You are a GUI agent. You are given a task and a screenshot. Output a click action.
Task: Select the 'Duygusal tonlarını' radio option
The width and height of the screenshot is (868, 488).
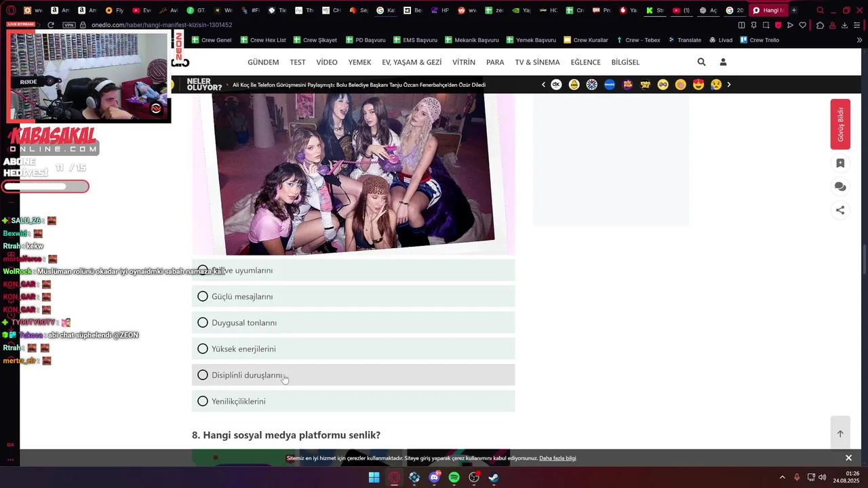point(353,323)
